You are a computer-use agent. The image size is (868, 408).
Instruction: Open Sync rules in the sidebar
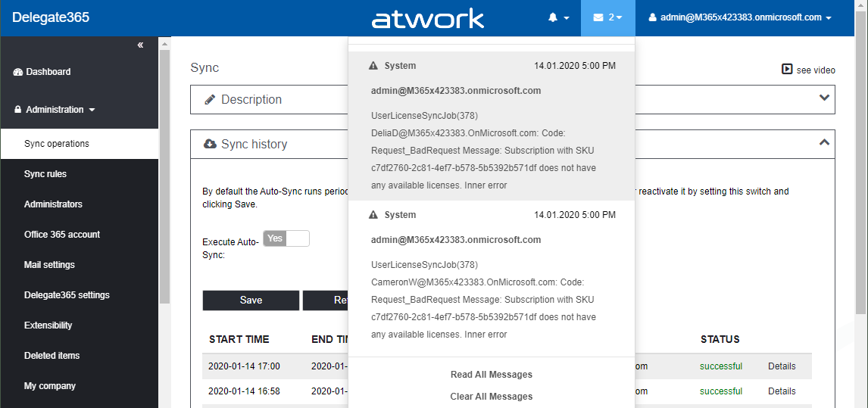tap(45, 174)
